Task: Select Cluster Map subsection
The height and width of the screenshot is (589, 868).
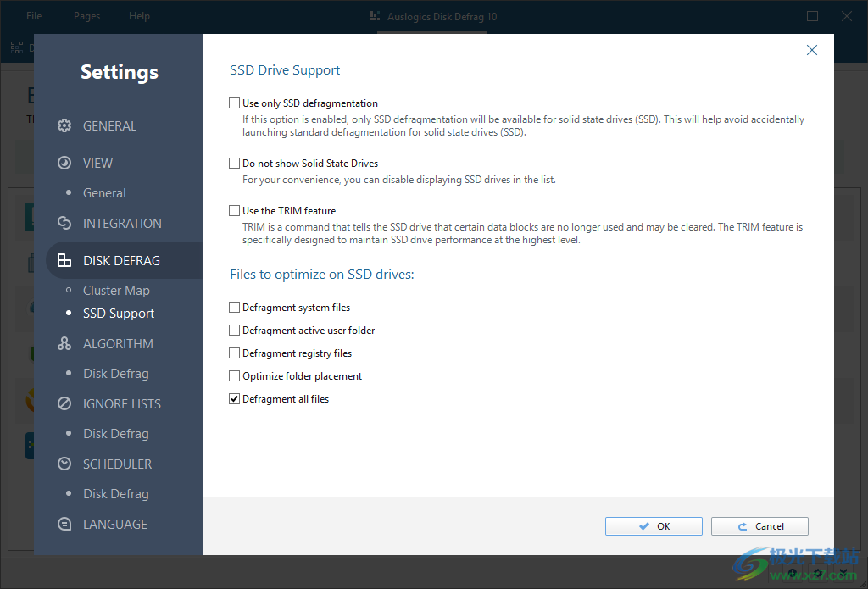Action: (x=116, y=291)
